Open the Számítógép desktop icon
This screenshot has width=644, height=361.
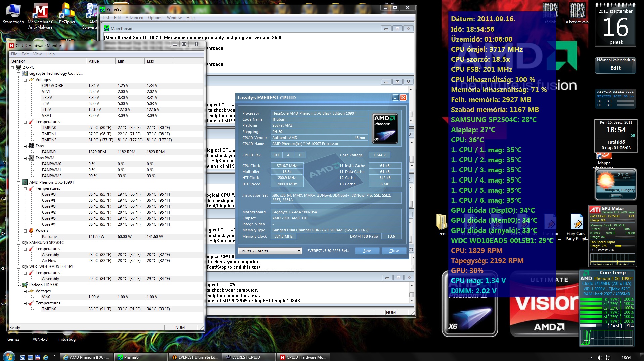click(13, 13)
